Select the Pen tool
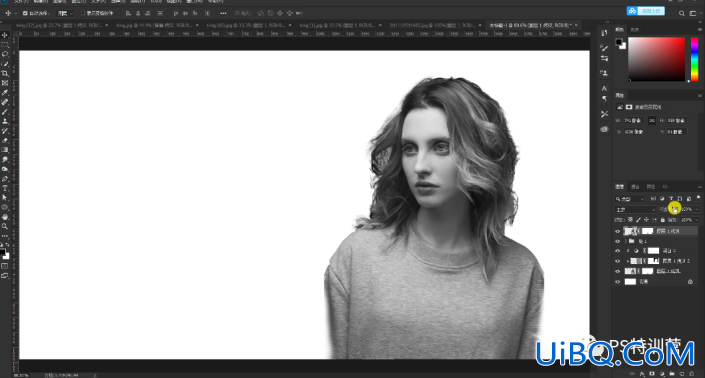Image resolution: width=705 pixels, height=378 pixels. tap(5, 178)
